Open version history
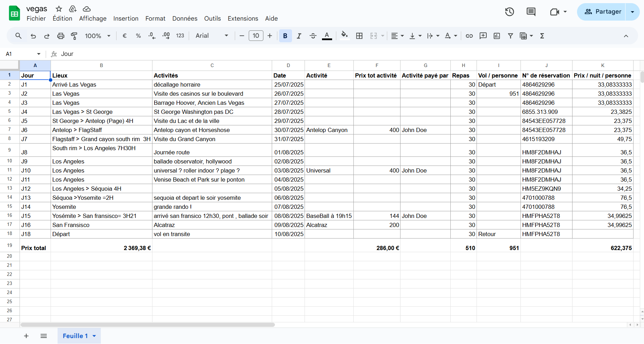Screen dimensions: 644x344 tap(509, 12)
